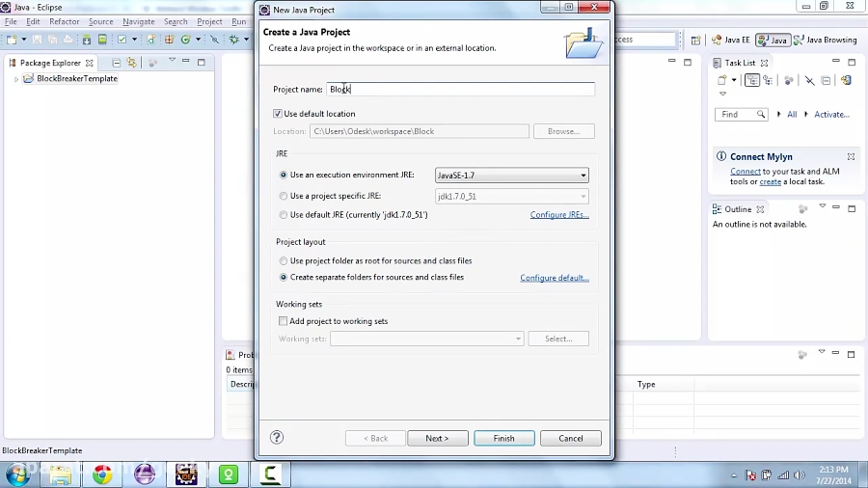868x488 pixels.
Task: Select Use a project specific JRE
Action: [x=284, y=196]
